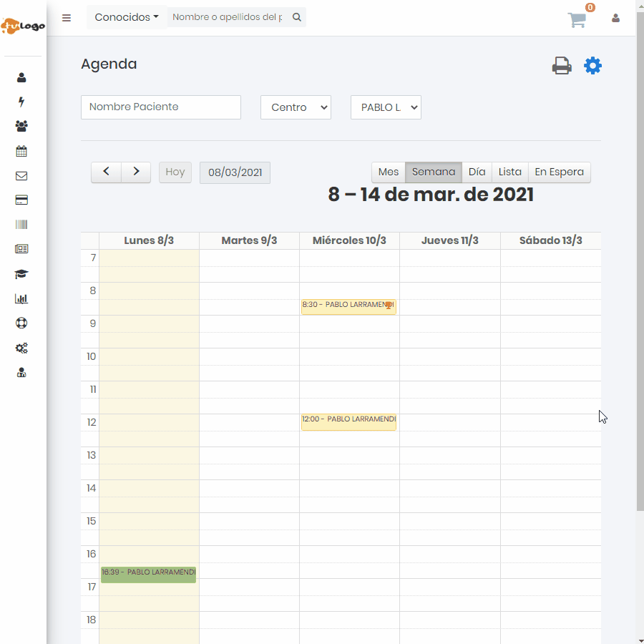The image size is (644, 644).
Task: Go to next week arrow button
Action: pos(136,172)
